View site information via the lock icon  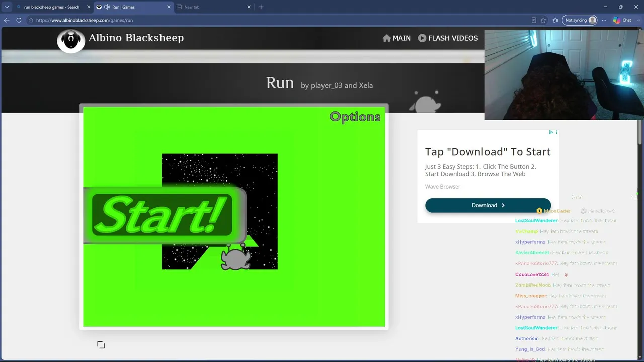pos(31,20)
